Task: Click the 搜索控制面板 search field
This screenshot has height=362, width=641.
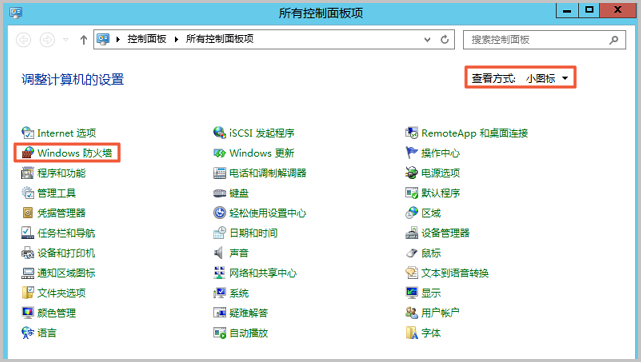Action: pyautogui.click(x=544, y=40)
